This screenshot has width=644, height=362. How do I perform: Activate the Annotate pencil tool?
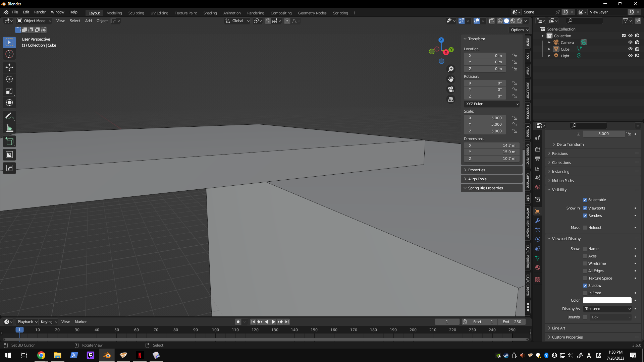click(x=9, y=116)
